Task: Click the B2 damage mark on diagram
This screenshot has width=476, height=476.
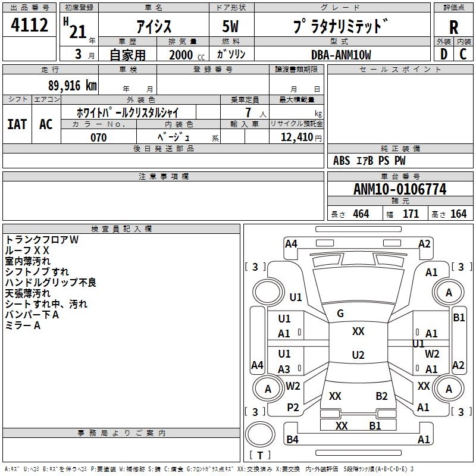Action: (381, 396)
